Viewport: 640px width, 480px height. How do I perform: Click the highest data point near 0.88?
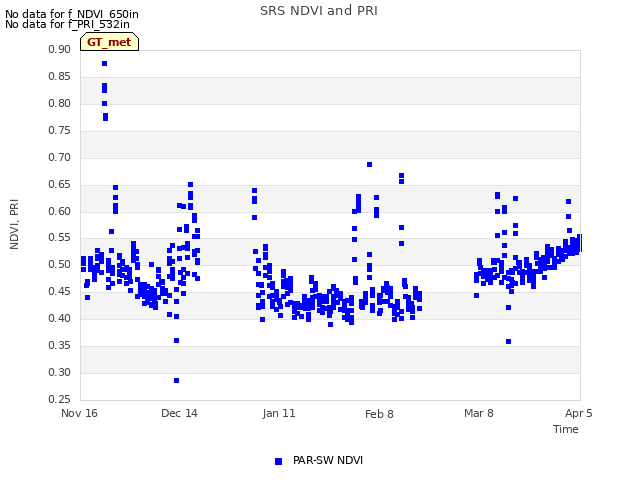104,64
